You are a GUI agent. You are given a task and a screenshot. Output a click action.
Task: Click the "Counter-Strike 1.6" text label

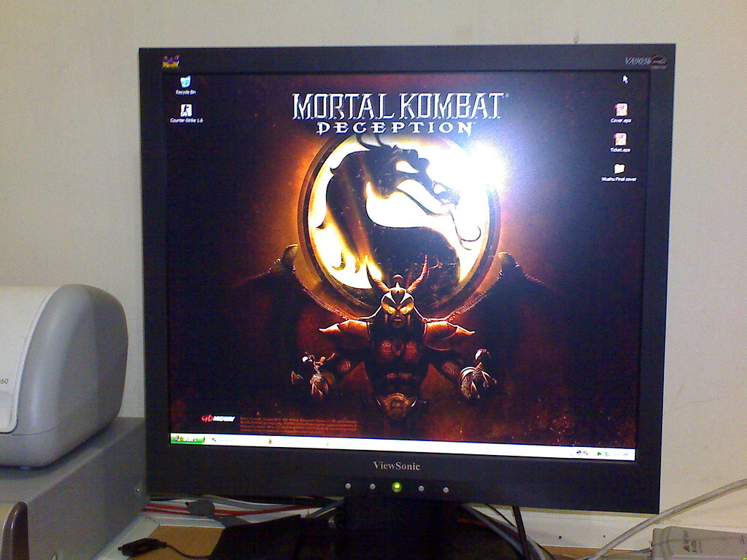point(186,120)
